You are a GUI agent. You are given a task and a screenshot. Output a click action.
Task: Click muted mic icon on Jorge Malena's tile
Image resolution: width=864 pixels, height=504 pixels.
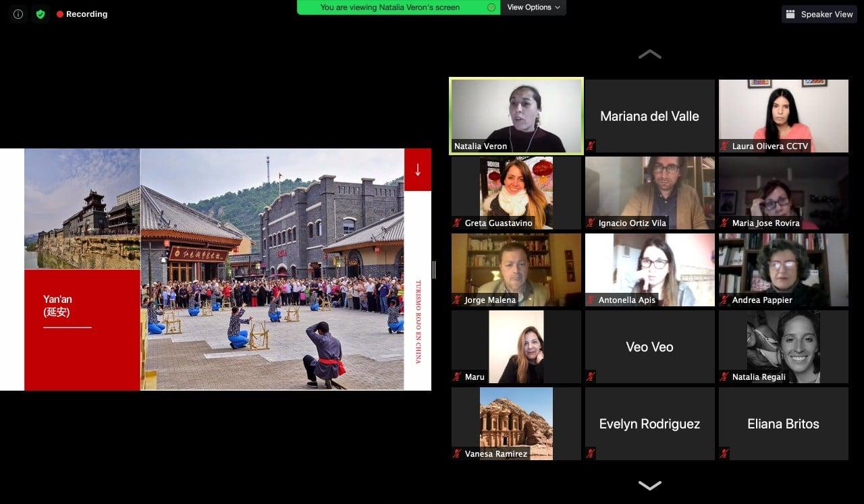(458, 300)
